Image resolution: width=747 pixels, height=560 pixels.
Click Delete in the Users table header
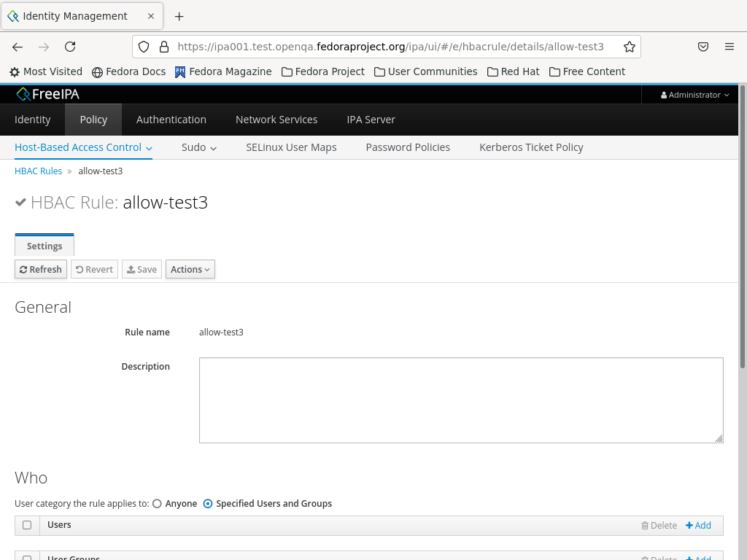[659, 525]
